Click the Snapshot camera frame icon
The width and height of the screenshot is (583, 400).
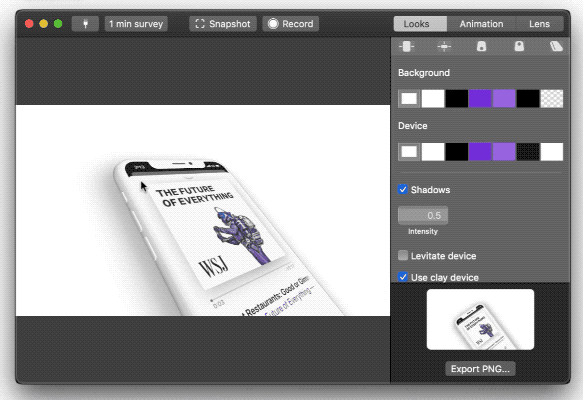[x=200, y=24]
